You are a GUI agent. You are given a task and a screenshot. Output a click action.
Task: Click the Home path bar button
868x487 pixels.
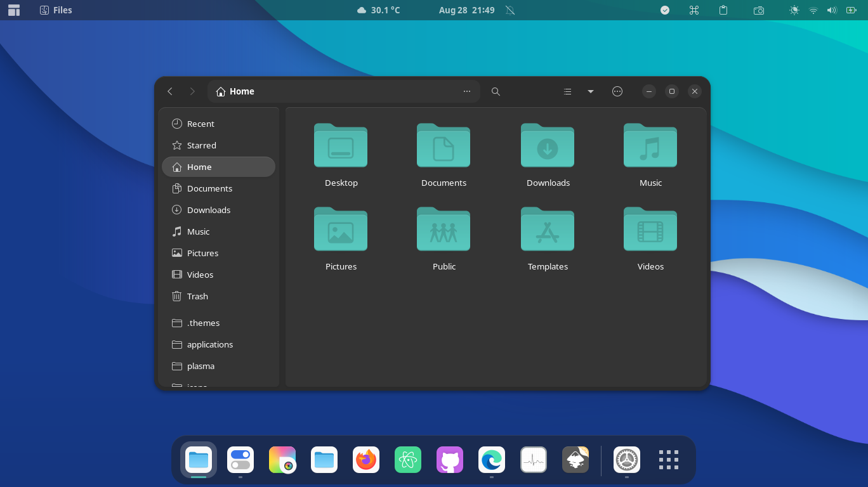tap(235, 91)
